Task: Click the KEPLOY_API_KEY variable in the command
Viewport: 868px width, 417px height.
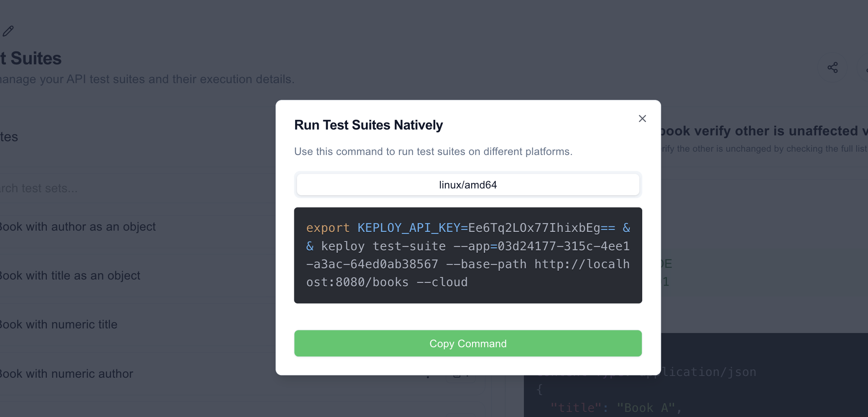Action: tap(408, 228)
